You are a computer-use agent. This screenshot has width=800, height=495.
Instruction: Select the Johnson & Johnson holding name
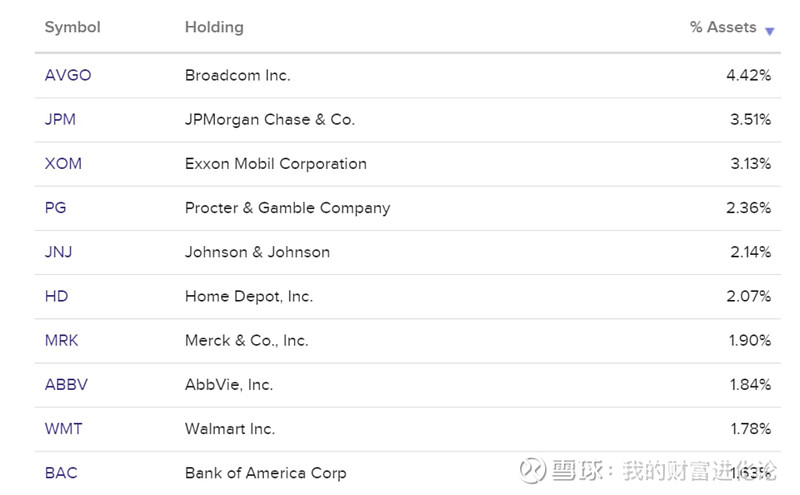point(257,252)
